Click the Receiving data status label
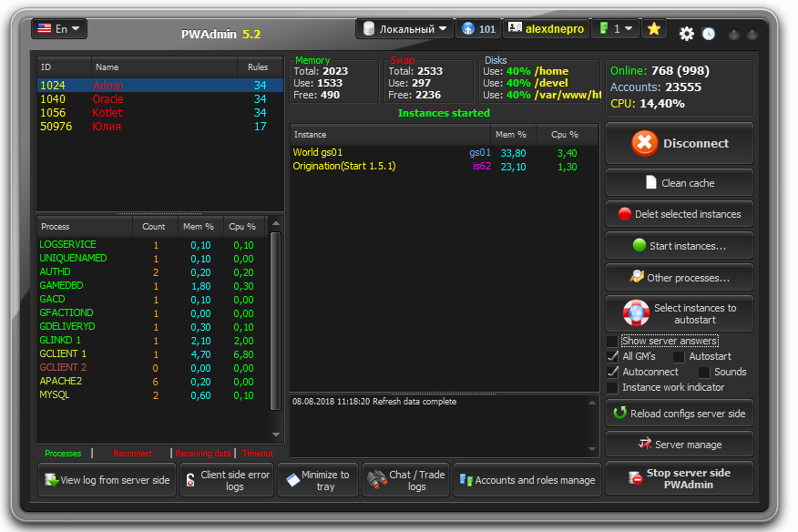This screenshot has width=798, height=532. 202,453
